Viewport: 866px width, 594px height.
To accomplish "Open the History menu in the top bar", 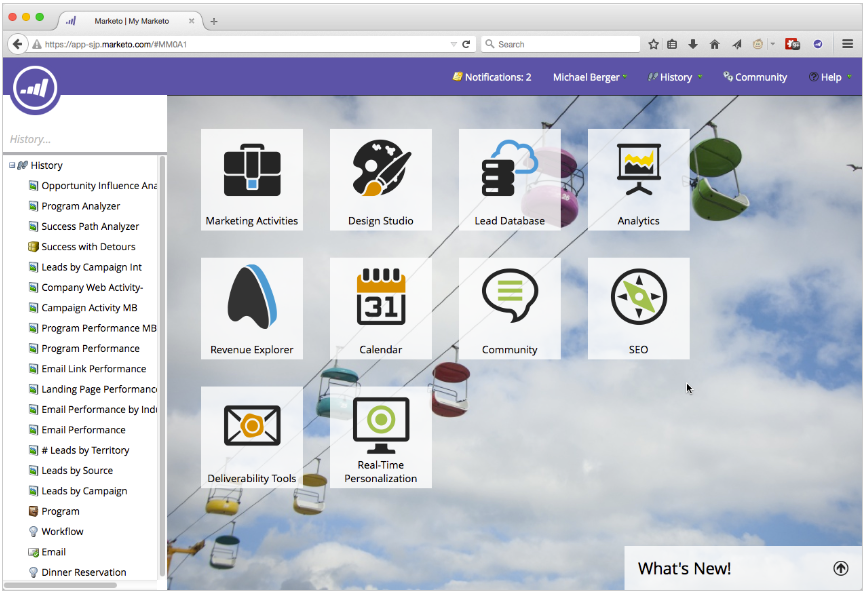I will tap(675, 77).
